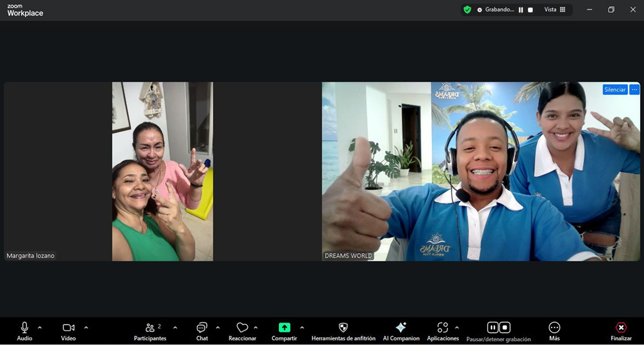Open Herramientas de anfitrión shield
This screenshot has width=644, height=345.
pos(343,328)
